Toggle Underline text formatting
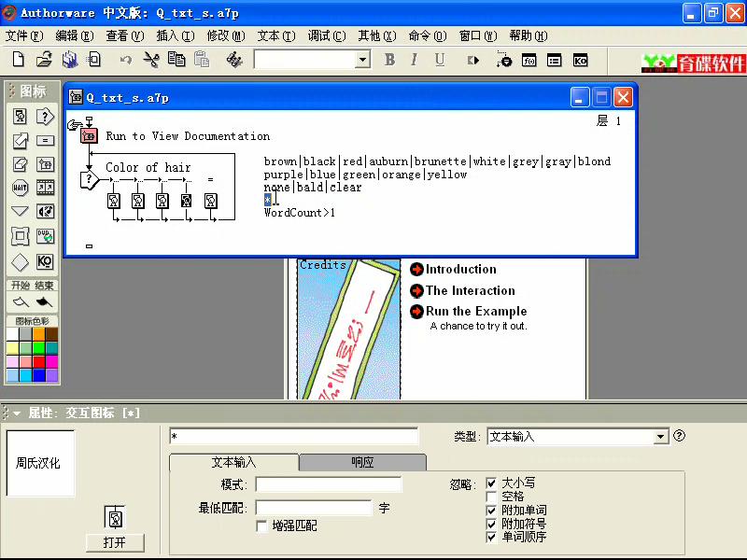 [x=440, y=60]
